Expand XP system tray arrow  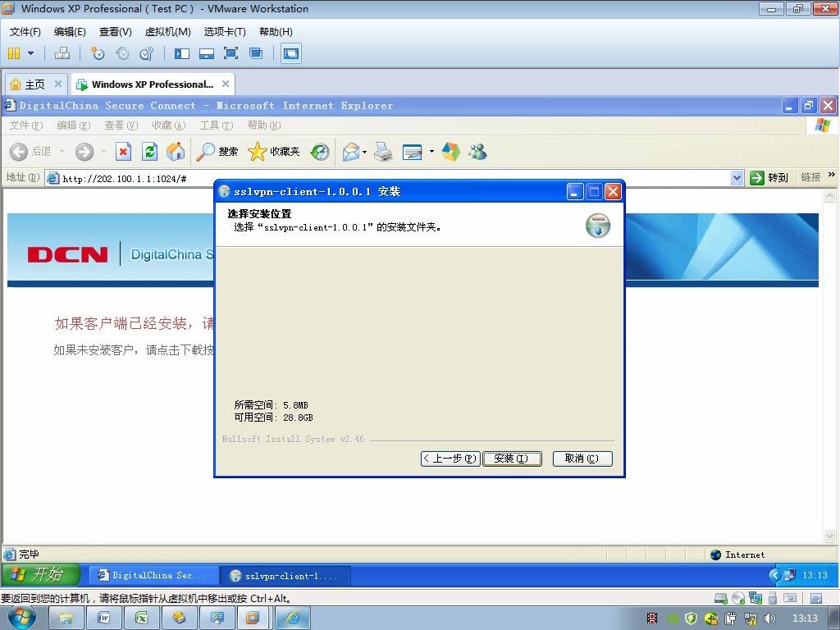(x=774, y=575)
